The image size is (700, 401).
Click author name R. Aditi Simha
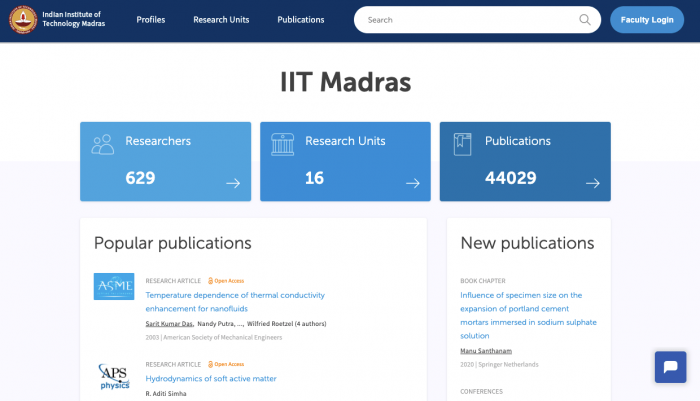[166, 394]
